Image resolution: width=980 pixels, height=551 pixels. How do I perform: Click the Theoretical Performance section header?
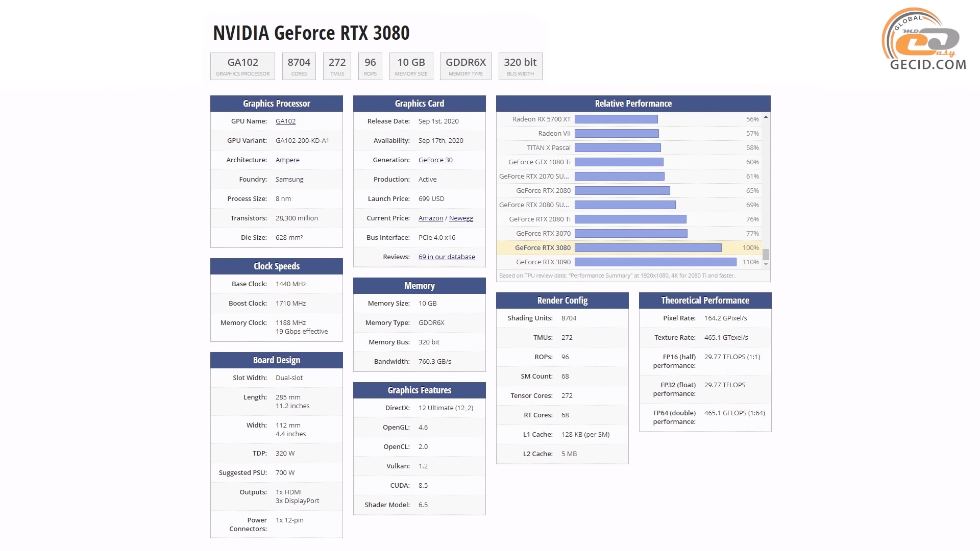click(x=705, y=300)
